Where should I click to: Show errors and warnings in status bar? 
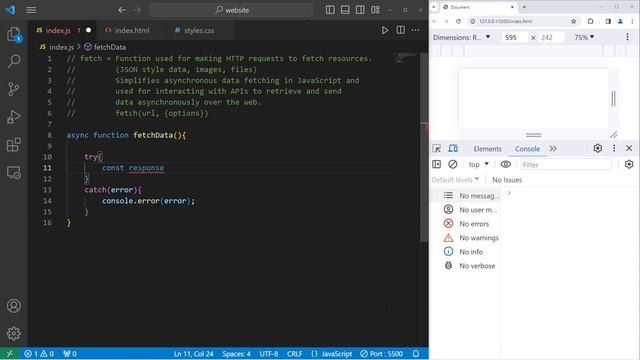39,354
